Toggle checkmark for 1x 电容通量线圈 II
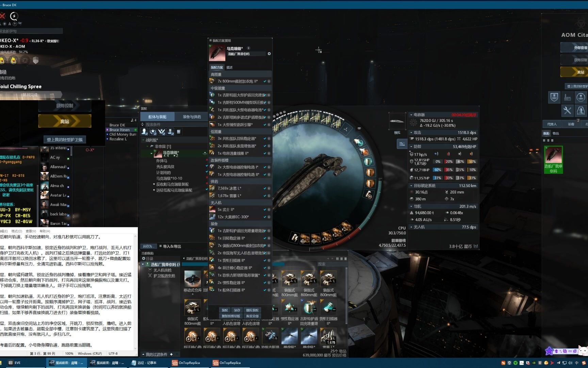588x368 pixels. pyautogui.click(x=265, y=153)
